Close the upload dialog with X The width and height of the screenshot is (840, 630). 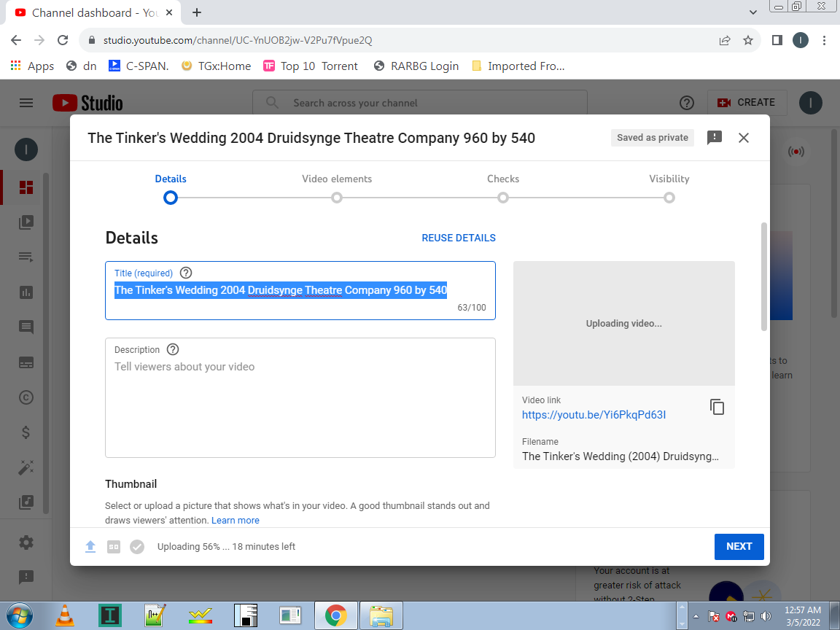(x=744, y=138)
